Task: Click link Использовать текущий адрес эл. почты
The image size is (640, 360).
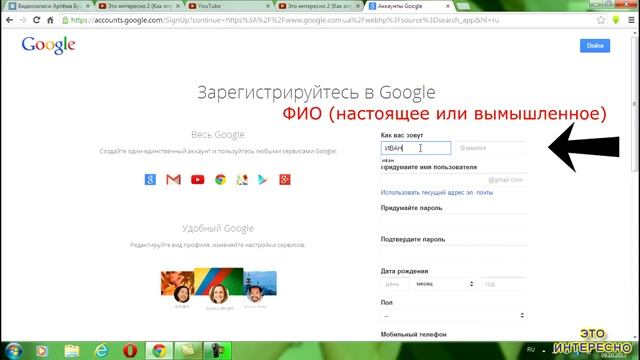Action: click(x=437, y=192)
